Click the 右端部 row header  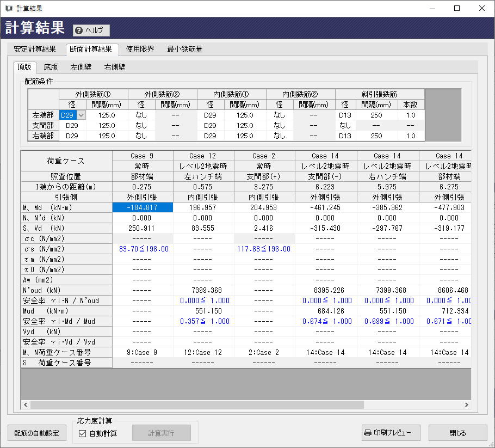click(44, 136)
